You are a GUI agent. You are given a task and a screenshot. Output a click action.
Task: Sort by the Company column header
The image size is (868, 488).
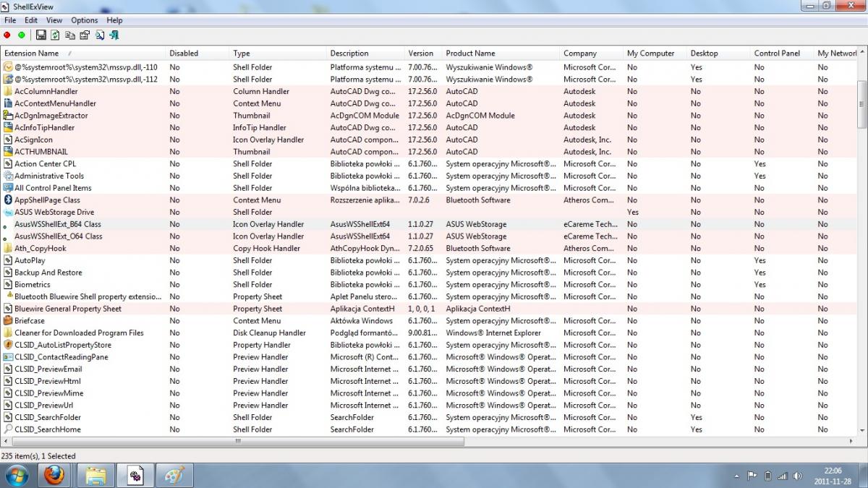click(x=591, y=53)
